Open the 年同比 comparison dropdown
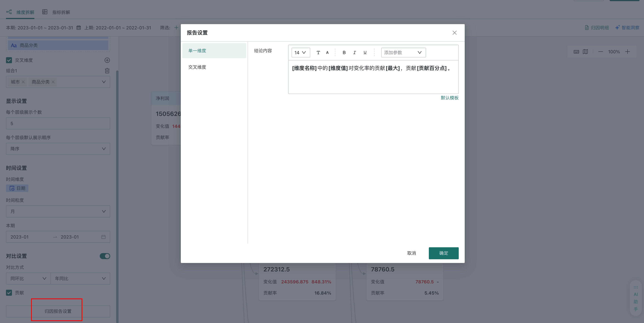 point(80,279)
